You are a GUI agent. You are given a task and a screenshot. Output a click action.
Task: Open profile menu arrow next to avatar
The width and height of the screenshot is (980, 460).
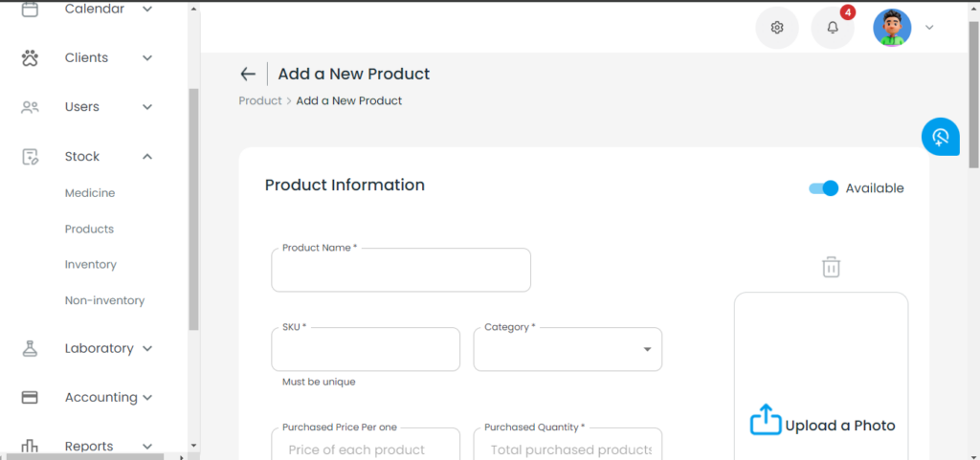[x=929, y=28]
